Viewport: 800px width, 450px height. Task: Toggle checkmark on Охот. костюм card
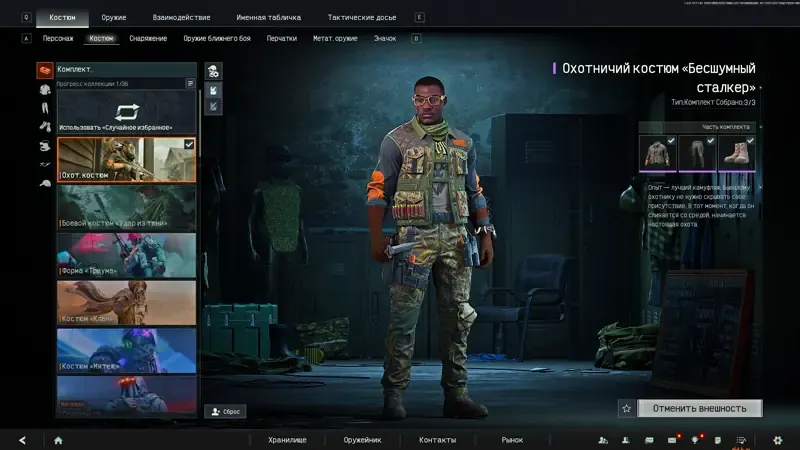(189, 144)
